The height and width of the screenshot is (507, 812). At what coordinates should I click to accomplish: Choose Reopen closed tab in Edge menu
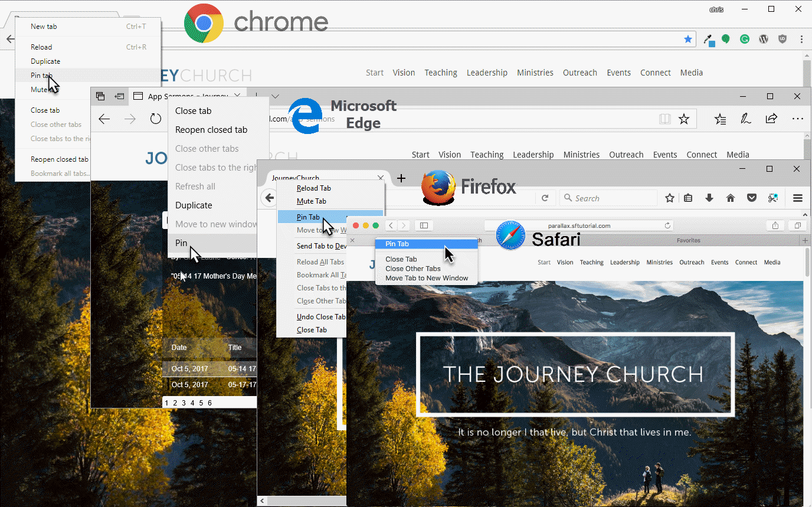(x=211, y=130)
